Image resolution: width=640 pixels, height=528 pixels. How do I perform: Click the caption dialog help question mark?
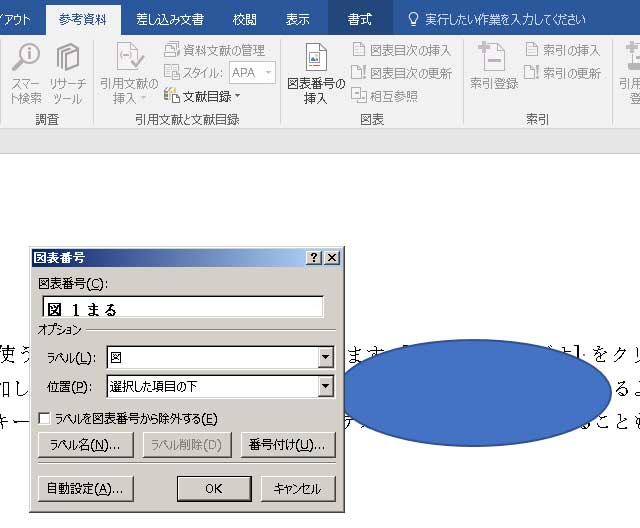click(x=314, y=258)
